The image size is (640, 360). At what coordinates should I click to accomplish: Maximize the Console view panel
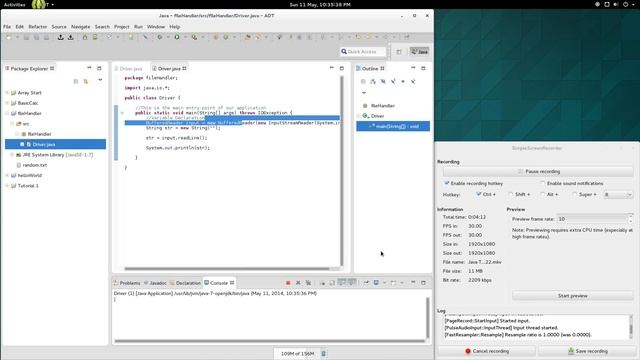423,282
